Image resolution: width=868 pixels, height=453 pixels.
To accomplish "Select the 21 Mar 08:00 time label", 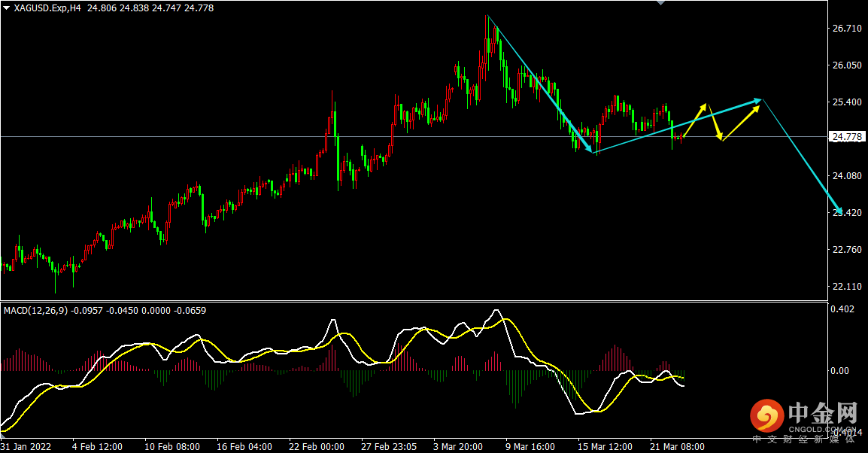I will point(677,446).
